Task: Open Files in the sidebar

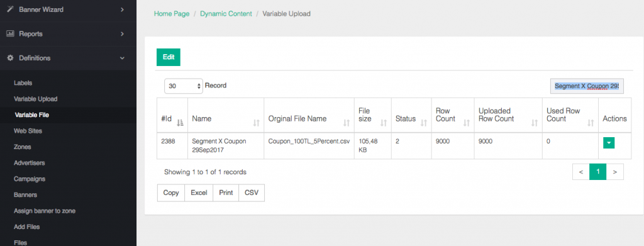Action: 21,242
